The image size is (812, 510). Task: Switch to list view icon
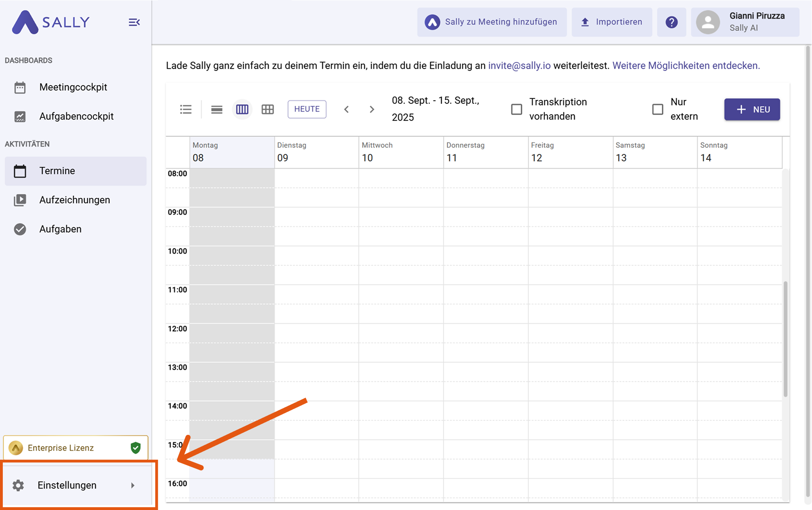186,109
